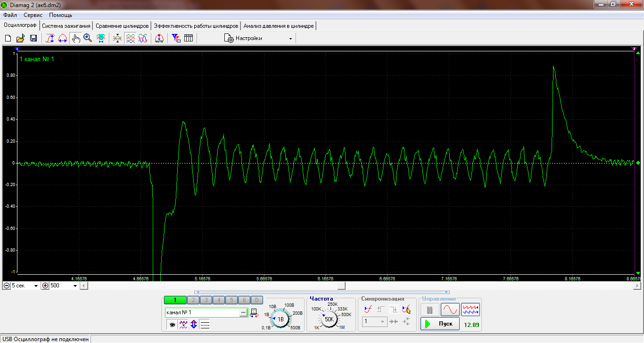Select channel 4 button

[219, 300]
